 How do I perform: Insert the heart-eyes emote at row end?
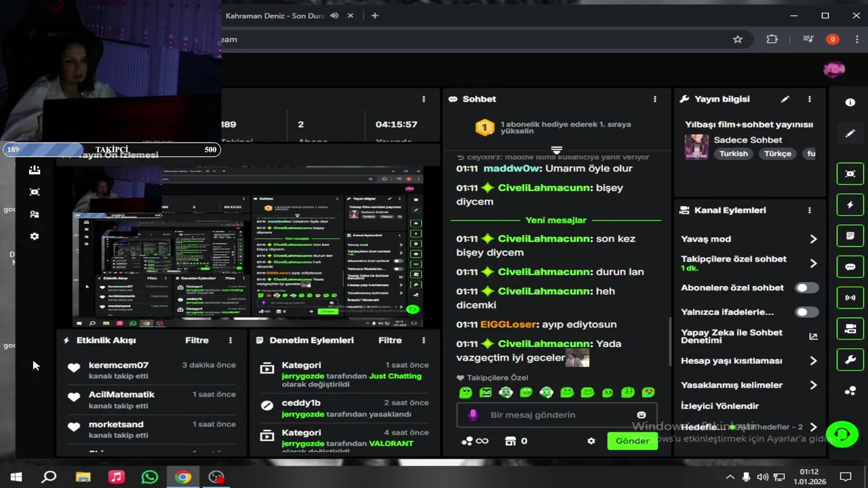(648, 392)
